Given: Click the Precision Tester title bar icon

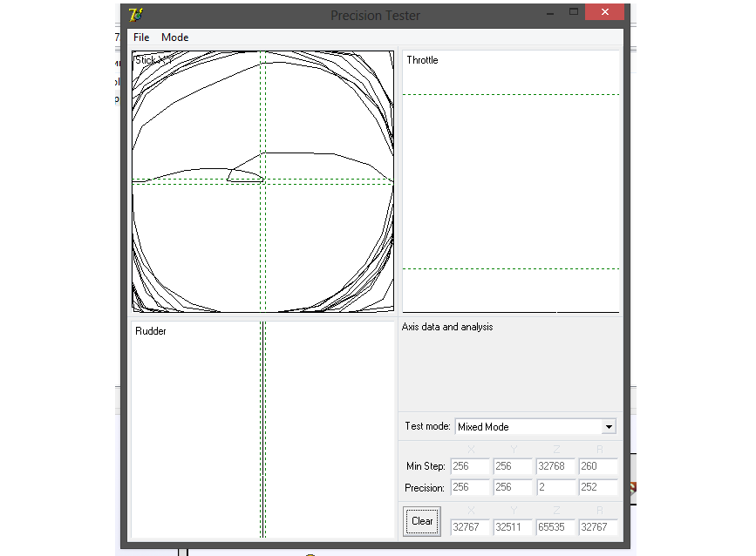Looking at the screenshot, I should 135,15.
